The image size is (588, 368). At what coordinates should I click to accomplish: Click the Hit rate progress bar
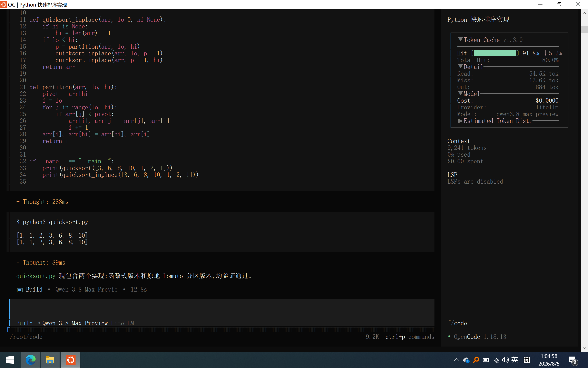495,53
